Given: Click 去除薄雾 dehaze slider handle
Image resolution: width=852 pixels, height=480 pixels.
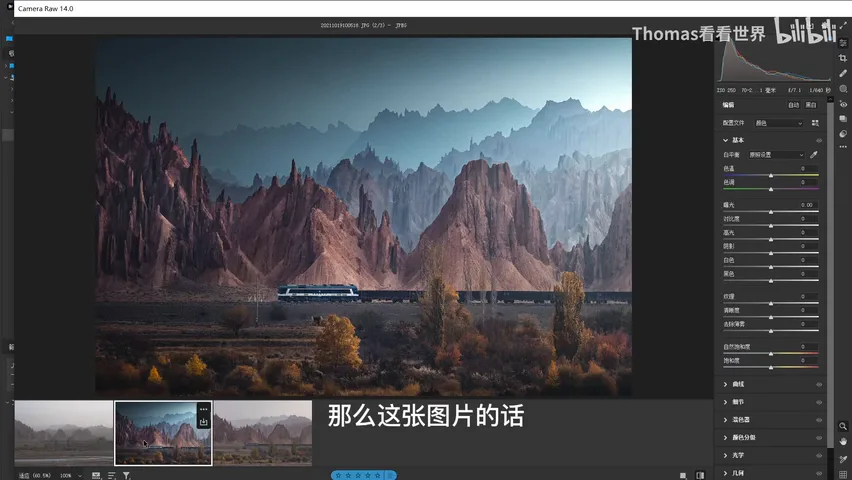Looking at the screenshot, I should tap(770, 331).
